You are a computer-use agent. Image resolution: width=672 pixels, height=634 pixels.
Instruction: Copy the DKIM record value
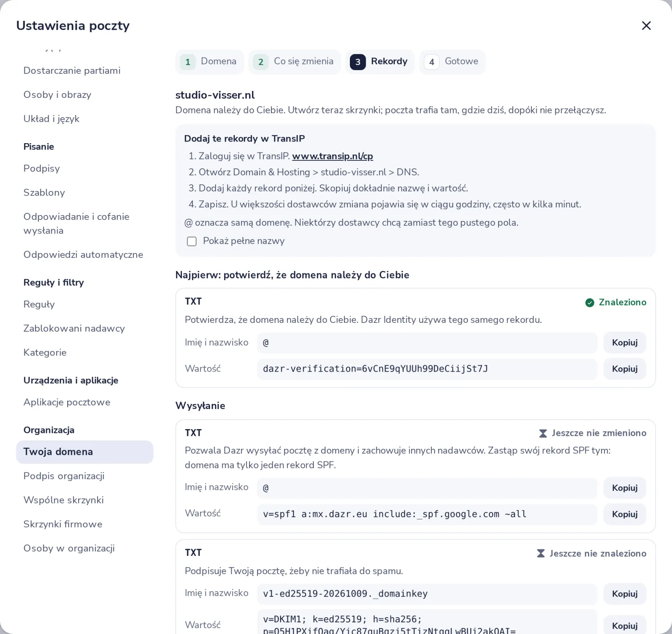click(x=625, y=626)
